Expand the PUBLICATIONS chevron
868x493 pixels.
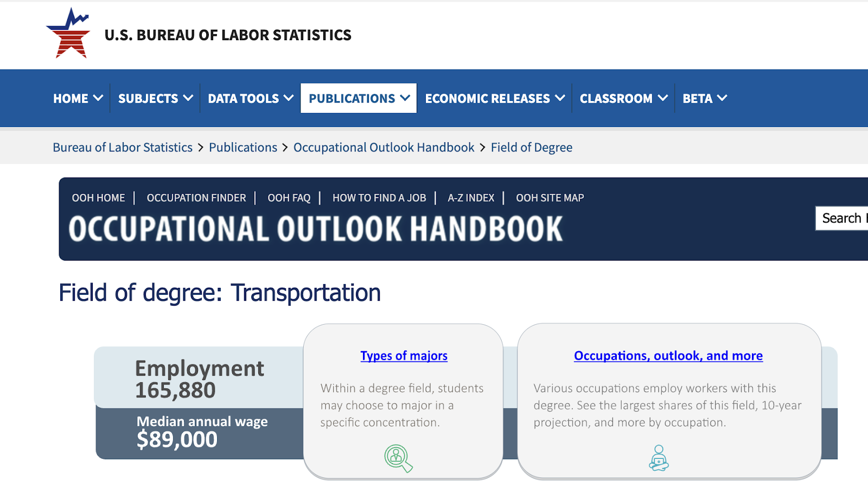pyautogui.click(x=405, y=98)
